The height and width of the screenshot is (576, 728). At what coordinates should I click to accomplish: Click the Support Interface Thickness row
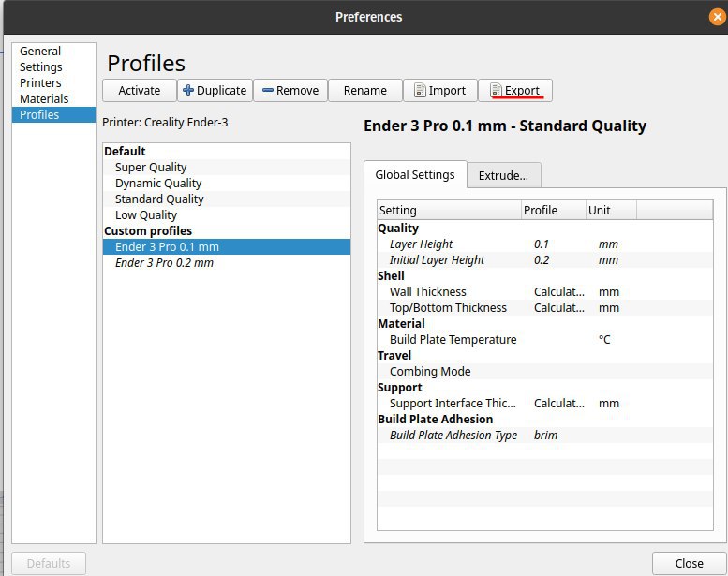click(x=545, y=403)
